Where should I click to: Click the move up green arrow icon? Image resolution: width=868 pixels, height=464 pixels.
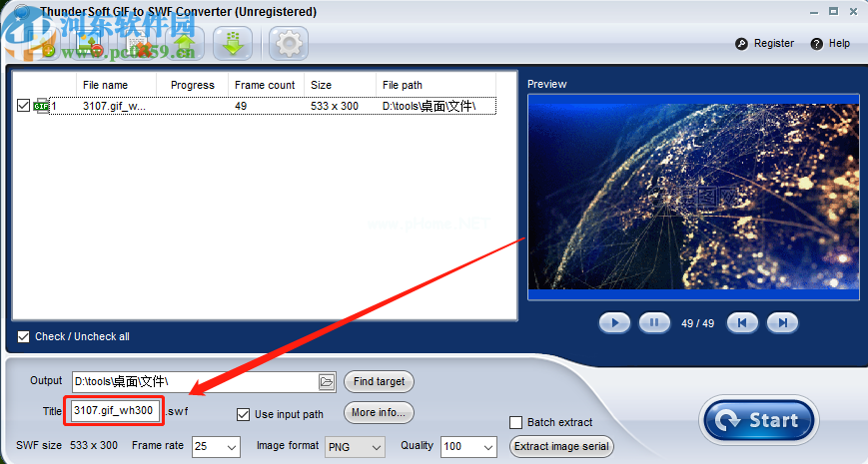[x=184, y=43]
